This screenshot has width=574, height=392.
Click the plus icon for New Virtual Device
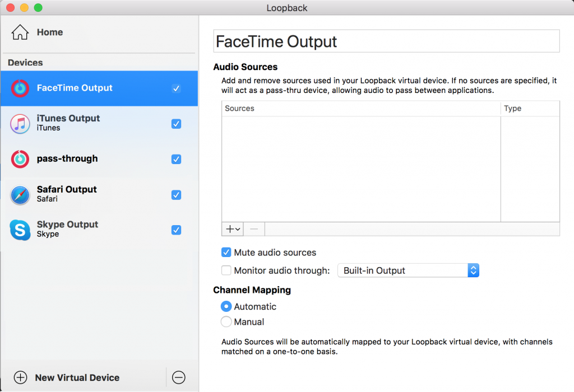click(x=21, y=377)
